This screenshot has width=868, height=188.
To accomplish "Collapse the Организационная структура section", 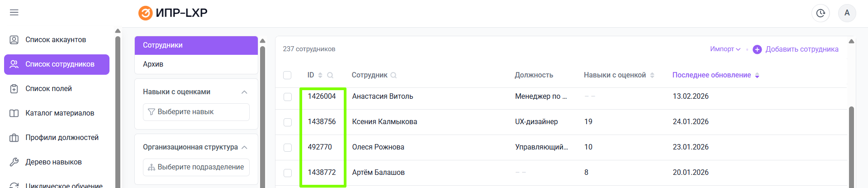I will (244, 147).
